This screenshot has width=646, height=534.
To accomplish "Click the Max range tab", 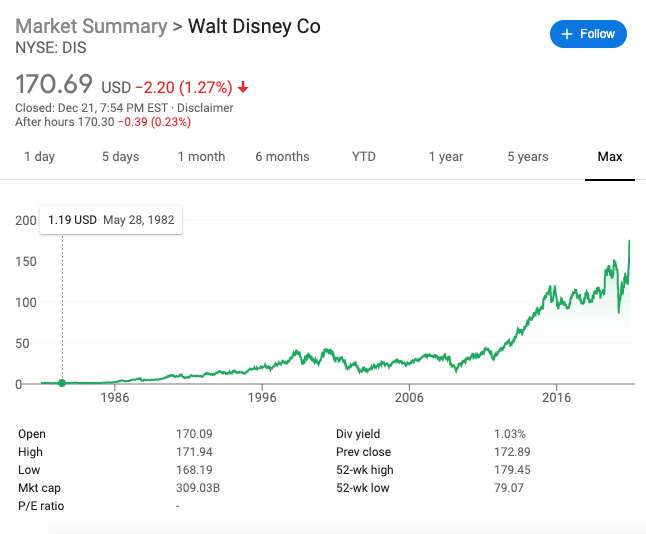I will [609, 157].
